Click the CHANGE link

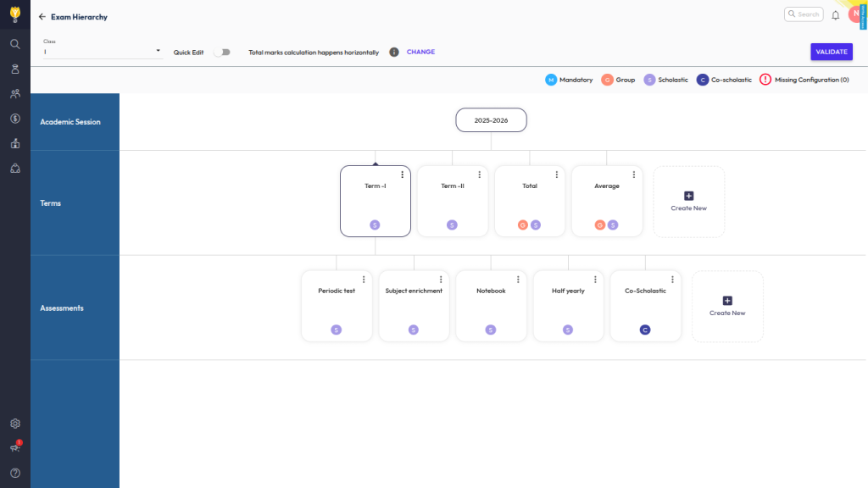(420, 53)
